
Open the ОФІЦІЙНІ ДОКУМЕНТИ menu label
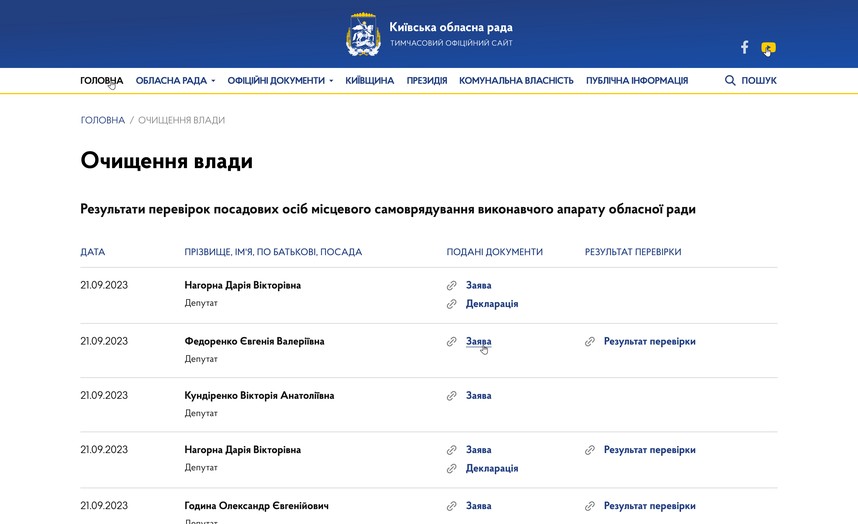276,80
